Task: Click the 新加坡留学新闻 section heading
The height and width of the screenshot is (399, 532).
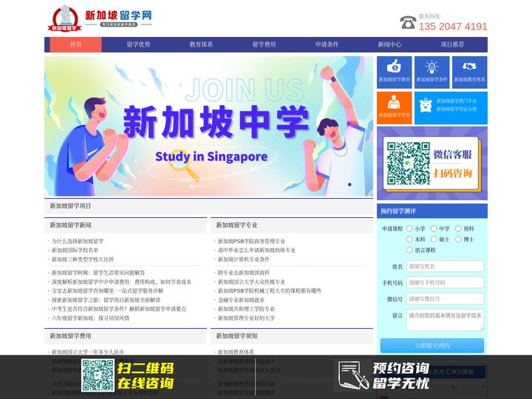Action: click(x=70, y=225)
